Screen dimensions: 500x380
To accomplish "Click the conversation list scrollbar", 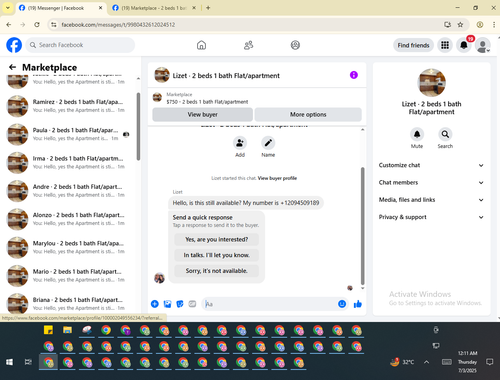I will pos(138,127).
